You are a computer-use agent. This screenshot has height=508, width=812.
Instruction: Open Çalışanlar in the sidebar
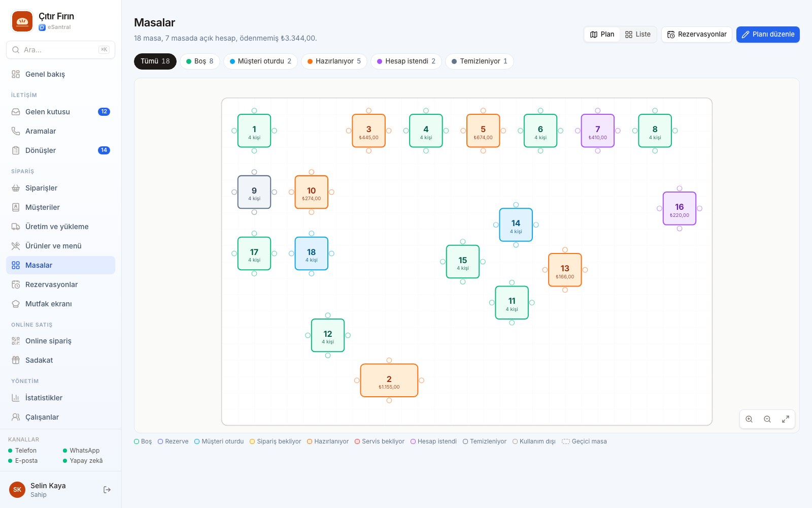coord(61,417)
